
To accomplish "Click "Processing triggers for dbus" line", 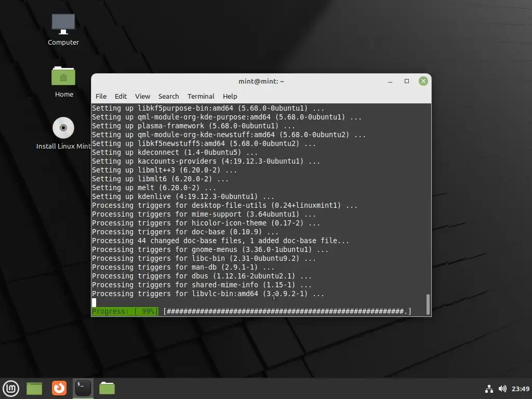I will click(x=202, y=276).
